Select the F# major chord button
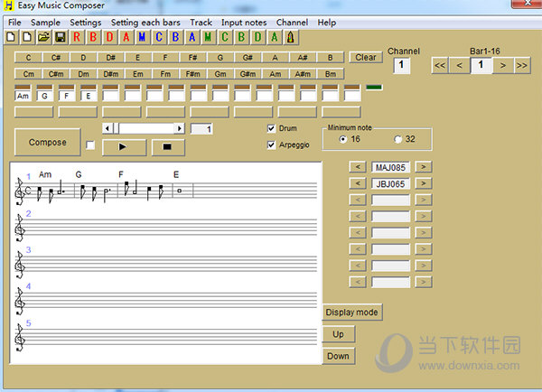 click(193, 58)
